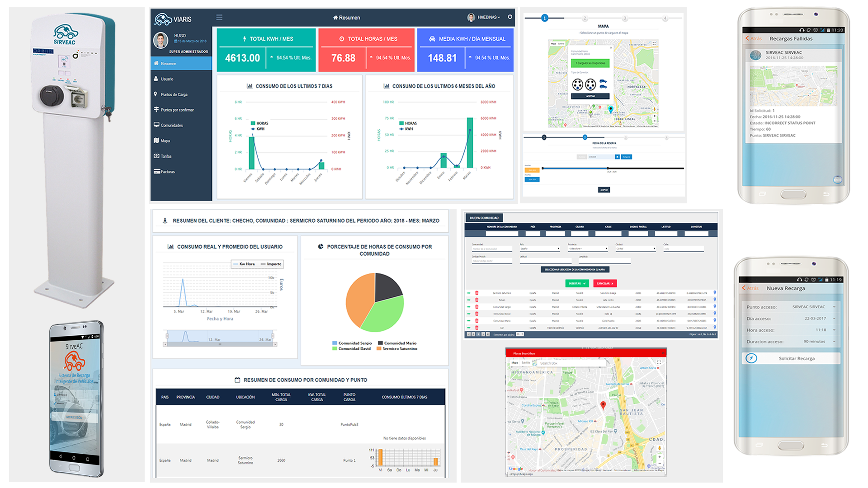Delete the Tetuan community with trash icon

click(x=476, y=300)
